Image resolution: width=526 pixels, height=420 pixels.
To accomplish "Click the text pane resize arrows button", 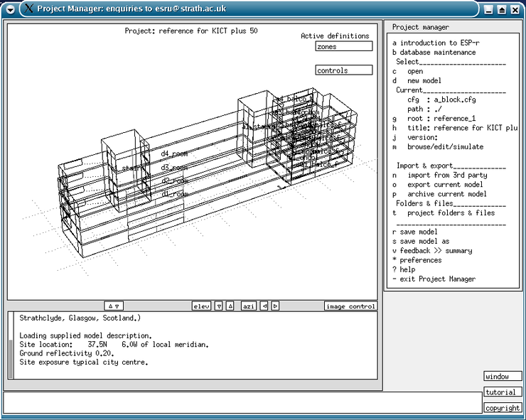I will (114, 306).
